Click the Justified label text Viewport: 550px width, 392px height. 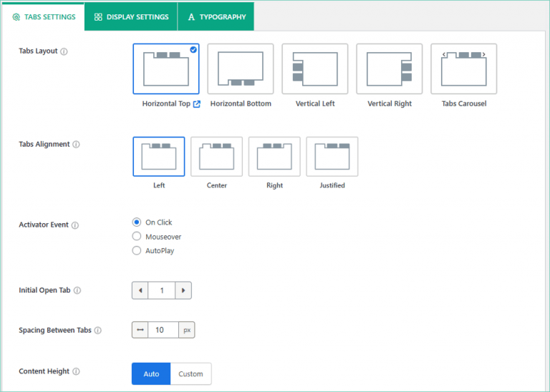332,185
